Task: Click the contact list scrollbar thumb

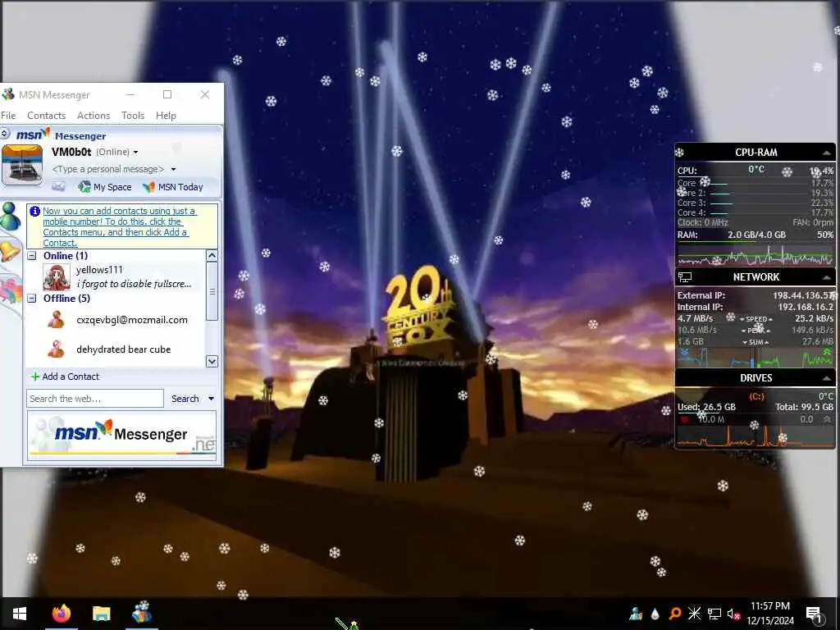Action: [212, 291]
